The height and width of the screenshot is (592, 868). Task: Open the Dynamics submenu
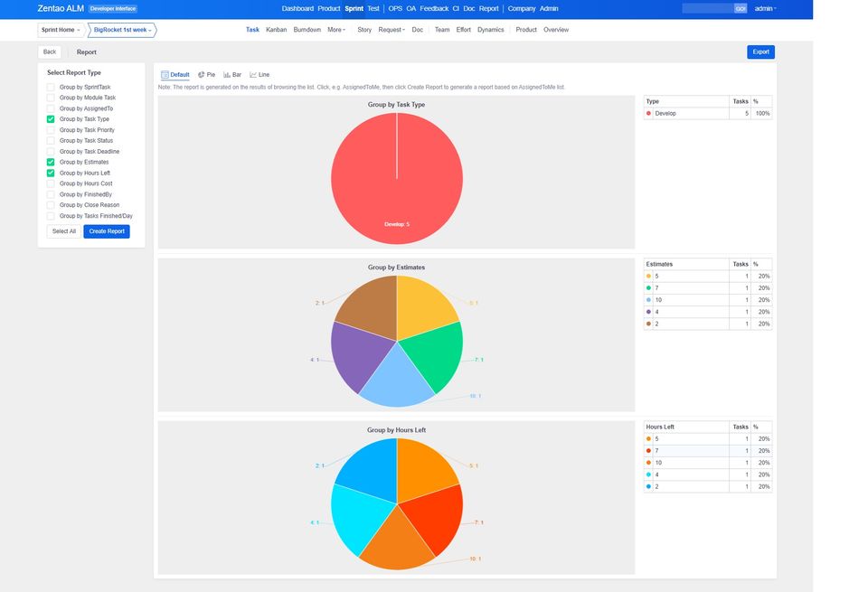click(490, 30)
